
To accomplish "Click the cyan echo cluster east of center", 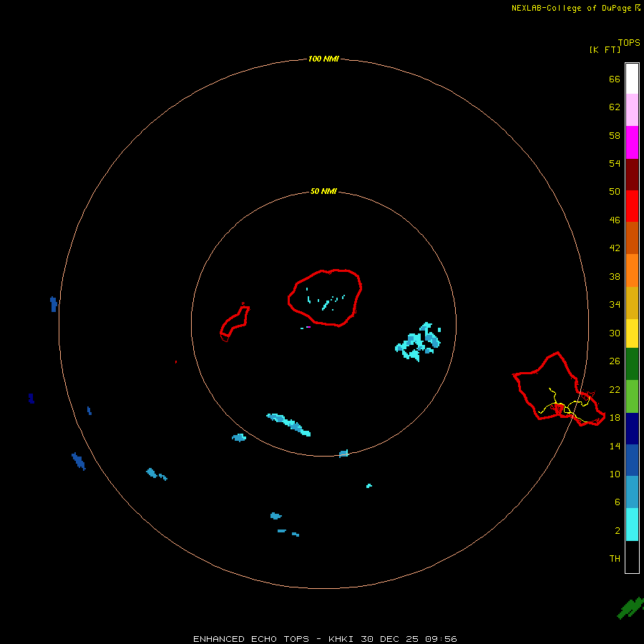I will 418,342.
